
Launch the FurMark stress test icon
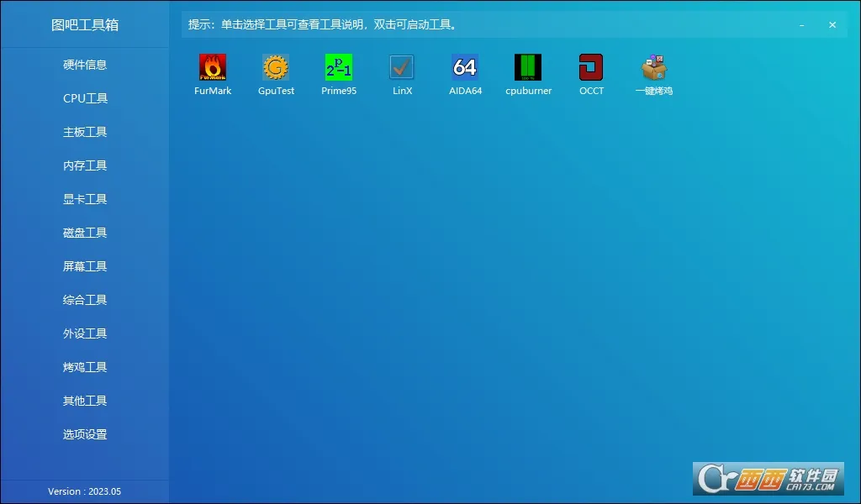point(213,67)
